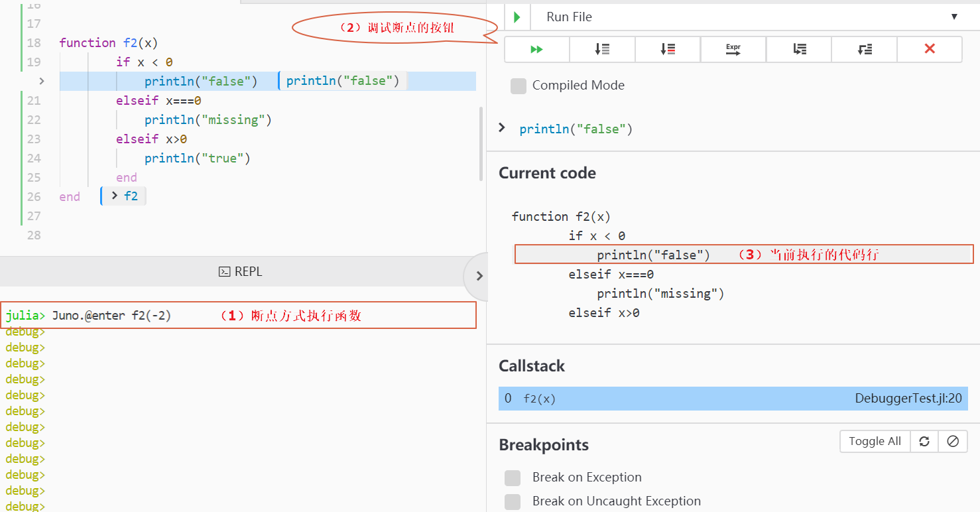980x512 pixels.
Task: Enable Compiled Mode checkbox
Action: click(518, 86)
